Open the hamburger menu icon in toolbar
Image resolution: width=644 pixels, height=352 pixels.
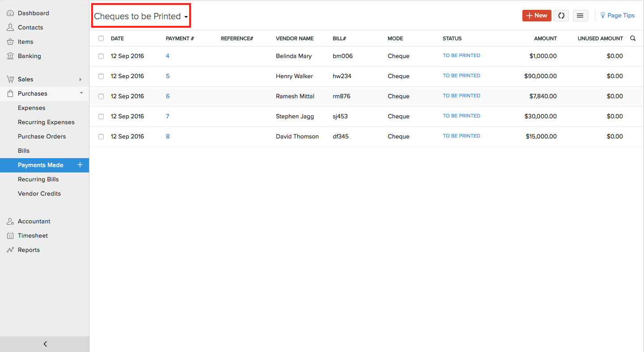[x=580, y=16]
